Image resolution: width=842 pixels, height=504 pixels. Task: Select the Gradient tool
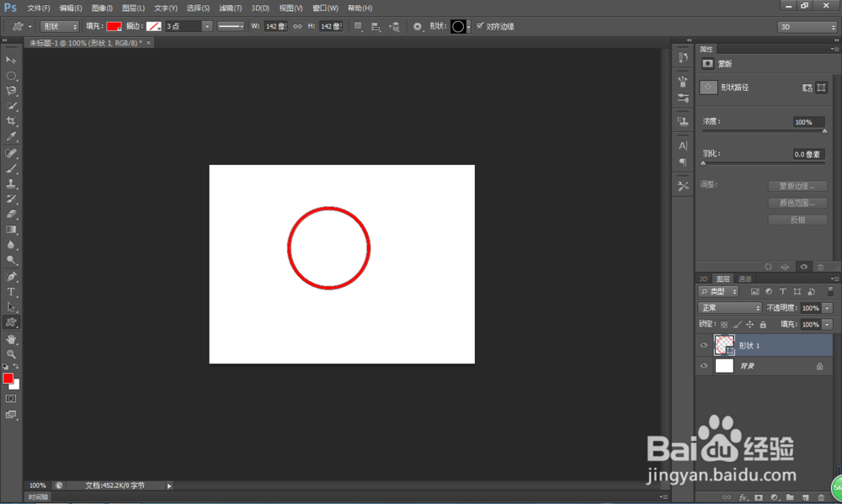click(11, 229)
